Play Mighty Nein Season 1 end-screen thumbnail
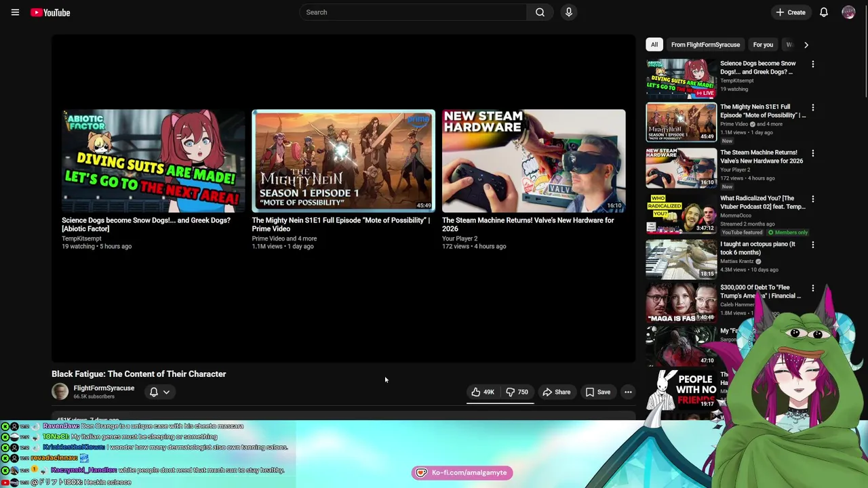This screenshot has width=868, height=488. tap(343, 161)
